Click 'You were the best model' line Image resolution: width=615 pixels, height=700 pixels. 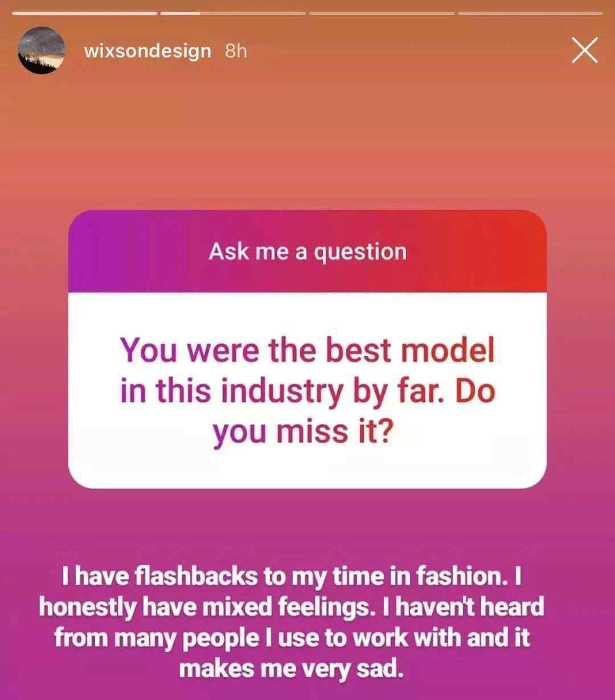307,350
